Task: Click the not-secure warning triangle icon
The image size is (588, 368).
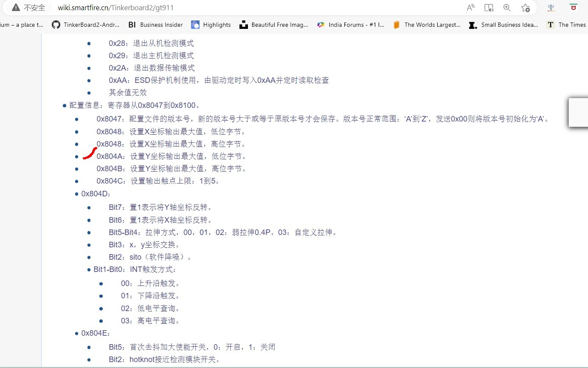Action: (x=16, y=8)
